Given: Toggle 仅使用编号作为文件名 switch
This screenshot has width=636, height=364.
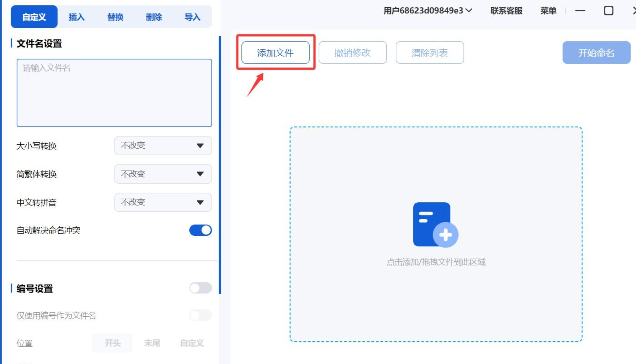Looking at the screenshot, I should [200, 315].
